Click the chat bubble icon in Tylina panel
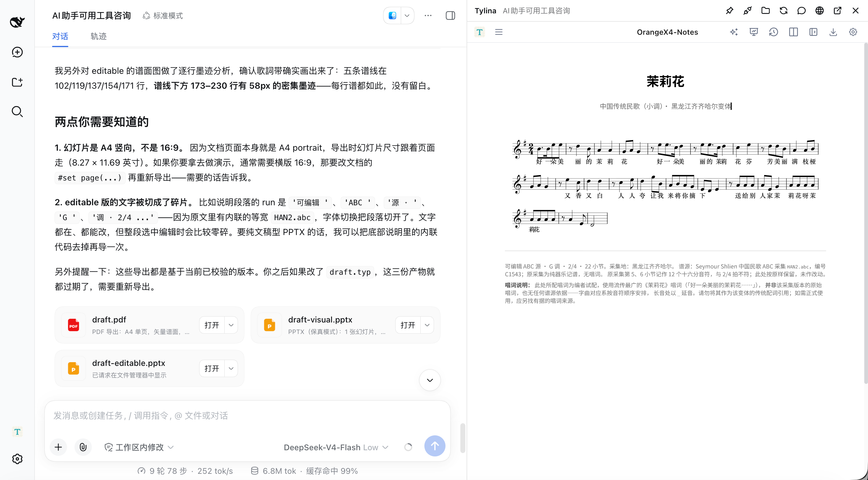 (x=801, y=11)
